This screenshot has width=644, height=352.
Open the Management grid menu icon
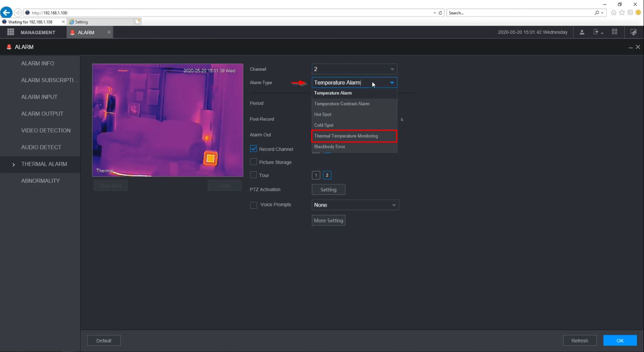point(11,32)
